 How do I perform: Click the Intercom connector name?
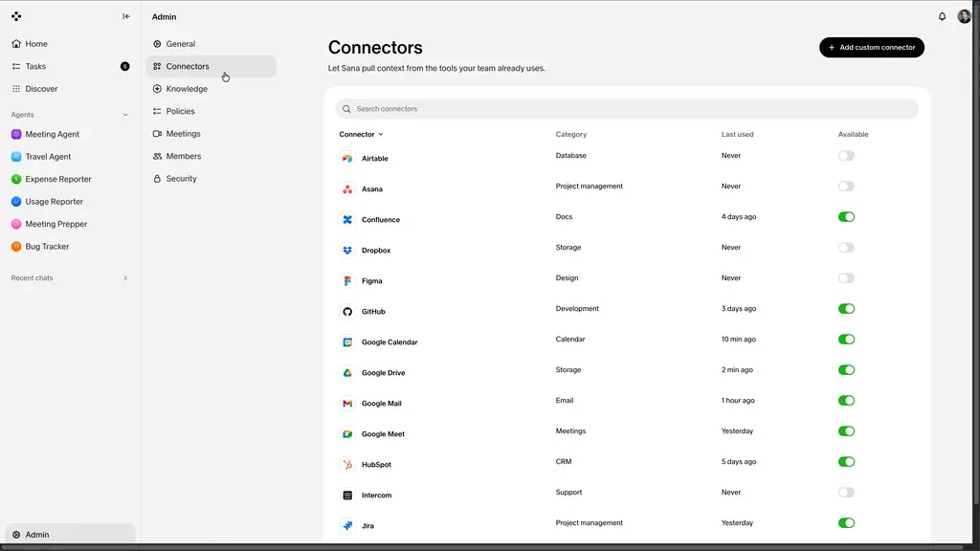pos(376,496)
